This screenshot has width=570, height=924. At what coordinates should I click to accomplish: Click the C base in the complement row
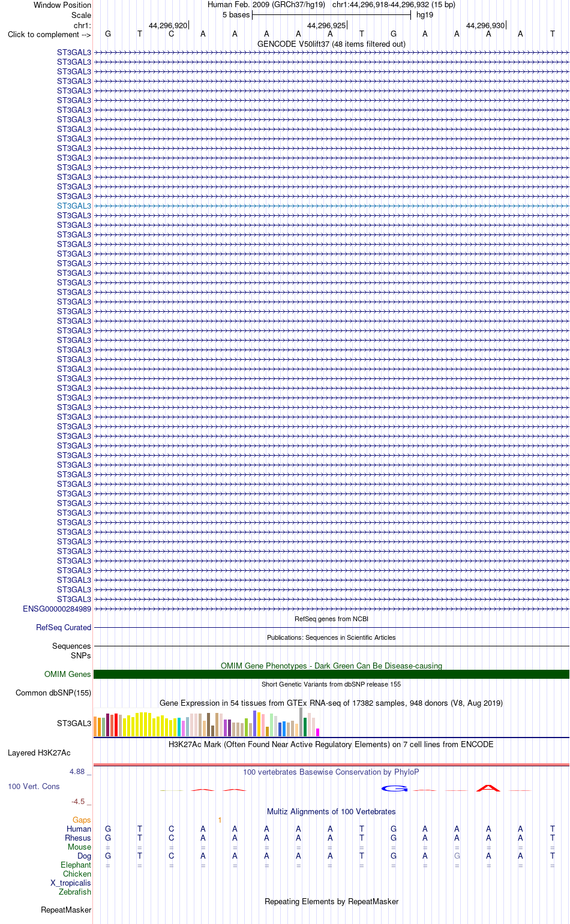tap(172, 34)
